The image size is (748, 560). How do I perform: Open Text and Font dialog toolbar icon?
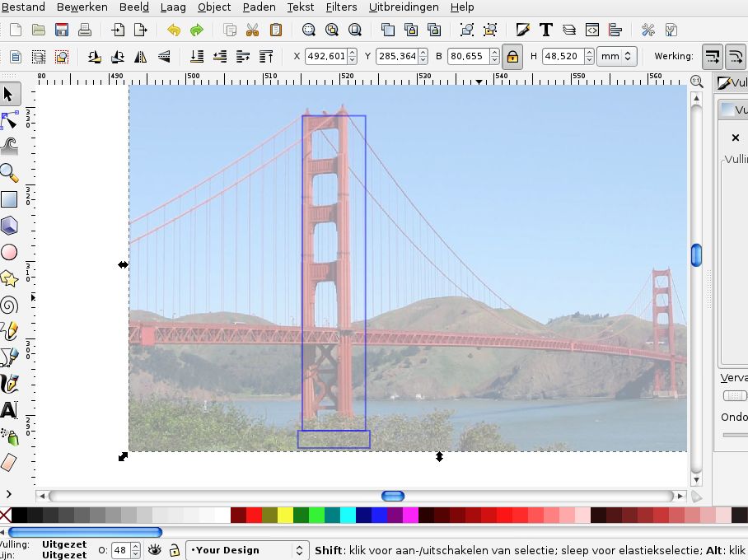pos(545,30)
